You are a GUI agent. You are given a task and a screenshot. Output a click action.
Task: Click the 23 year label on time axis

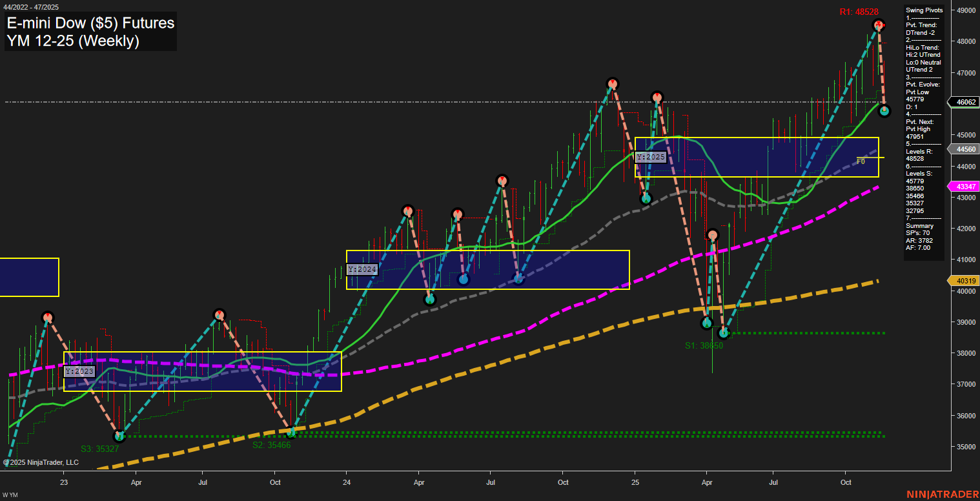64,482
